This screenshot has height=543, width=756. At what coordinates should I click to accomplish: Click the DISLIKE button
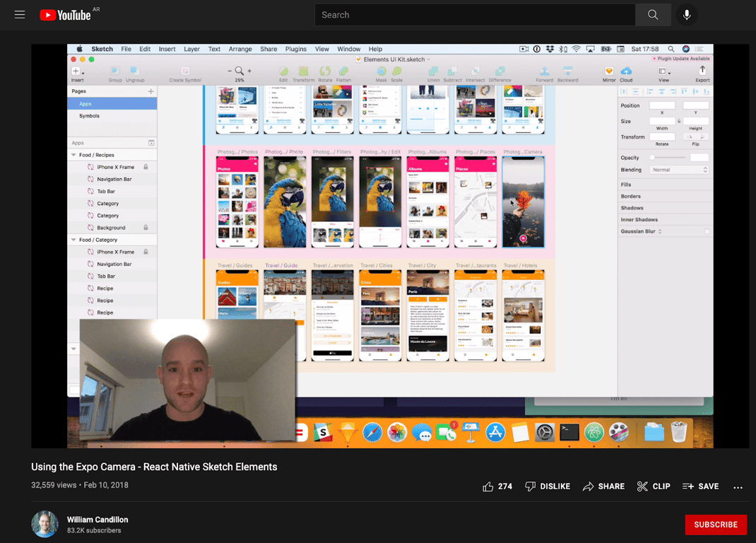(x=548, y=486)
